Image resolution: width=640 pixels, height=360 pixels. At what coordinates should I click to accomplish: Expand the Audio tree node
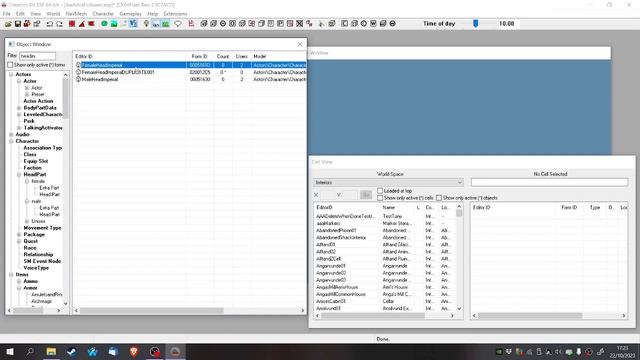tap(11, 134)
